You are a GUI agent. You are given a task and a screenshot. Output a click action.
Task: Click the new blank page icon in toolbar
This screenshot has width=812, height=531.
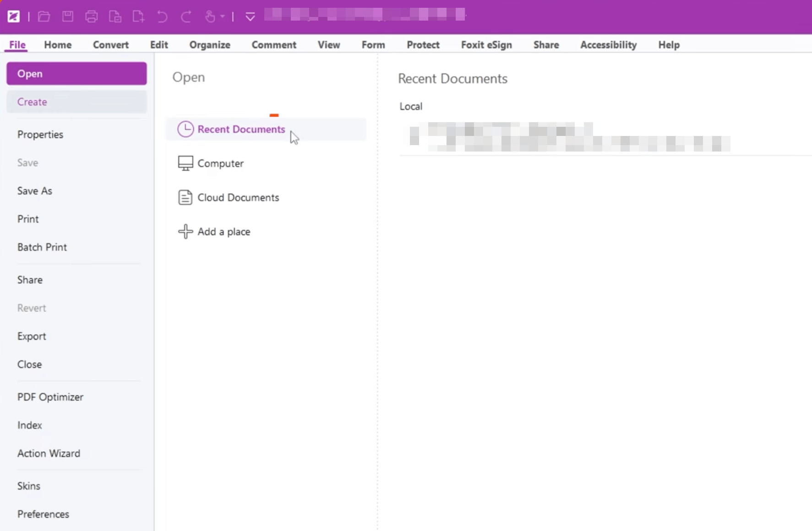click(x=138, y=16)
